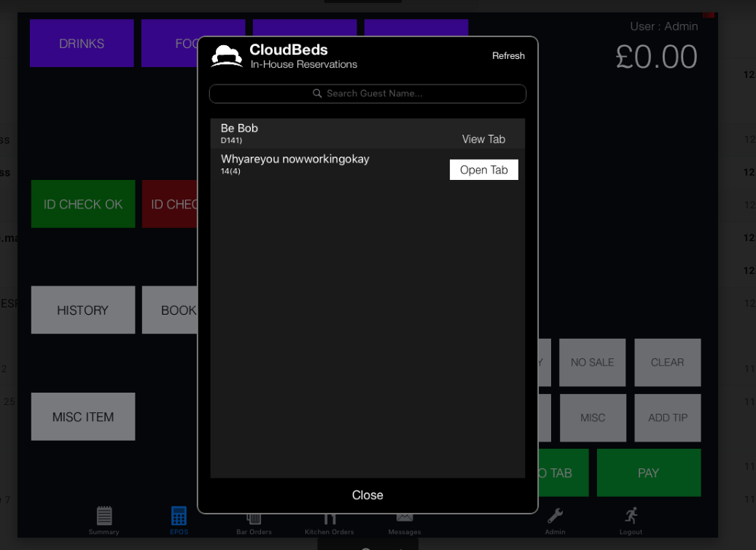
Task: Select the Be Bob reservation row
Action: pyautogui.click(x=328, y=133)
